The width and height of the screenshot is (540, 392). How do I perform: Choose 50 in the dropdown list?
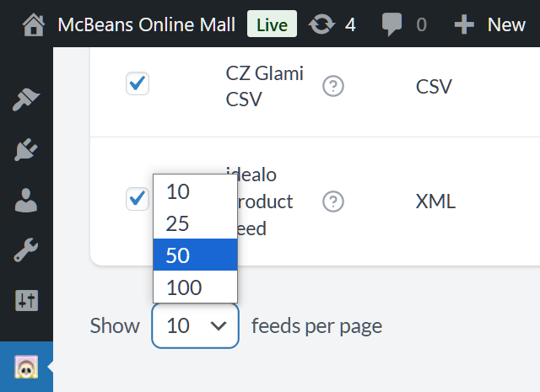195,255
